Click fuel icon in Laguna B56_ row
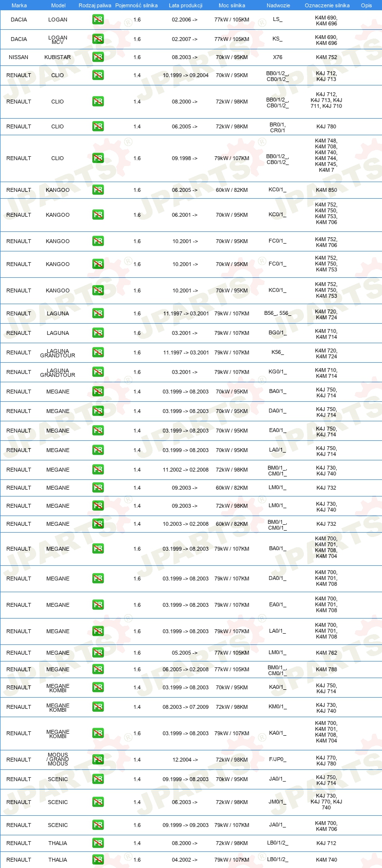Viewport: 382px width, 868px height. 98,314
